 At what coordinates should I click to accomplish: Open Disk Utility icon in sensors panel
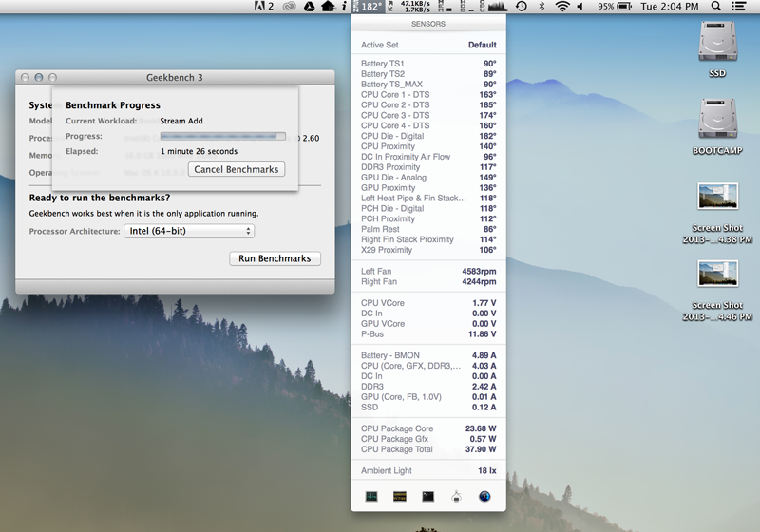click(x=456, y=496)
